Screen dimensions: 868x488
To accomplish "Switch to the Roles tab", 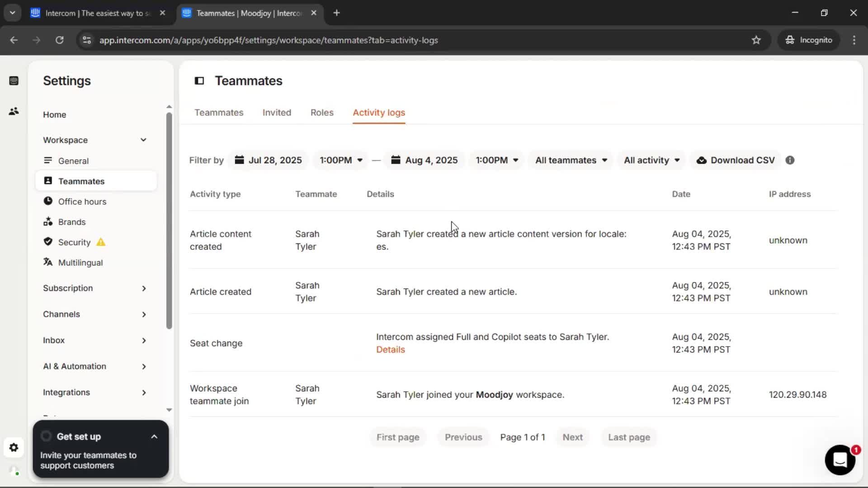I will tap(322, 113).
